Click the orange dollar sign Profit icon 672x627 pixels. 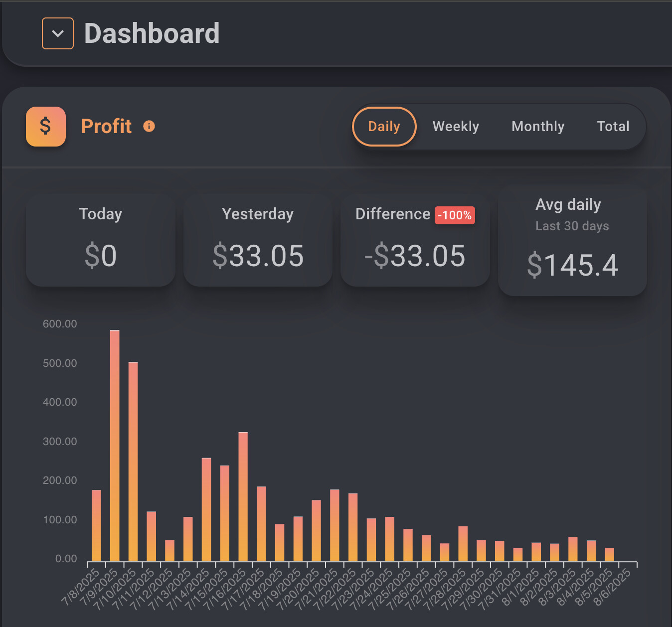click(x=46, y=127)
